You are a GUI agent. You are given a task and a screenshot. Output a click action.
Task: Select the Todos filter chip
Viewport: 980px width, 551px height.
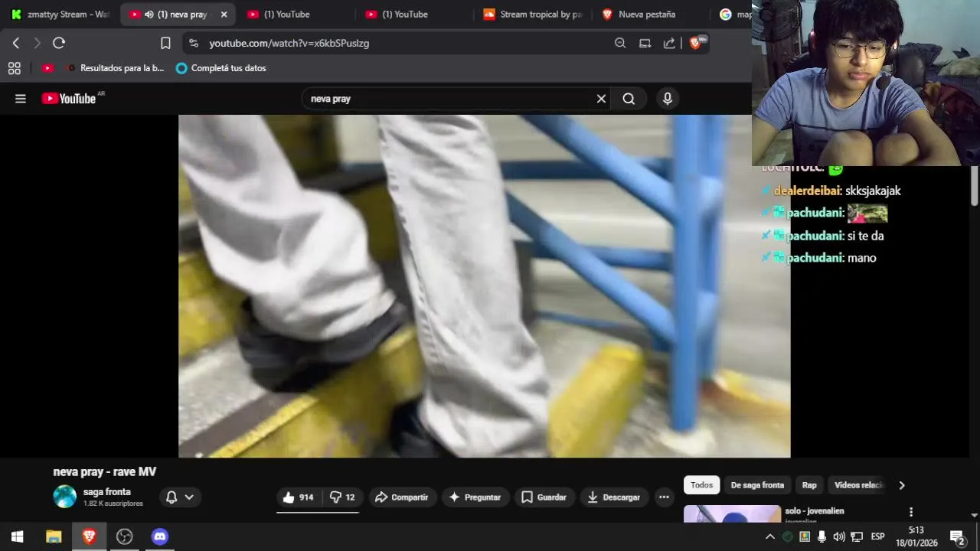tap(701, 485)
